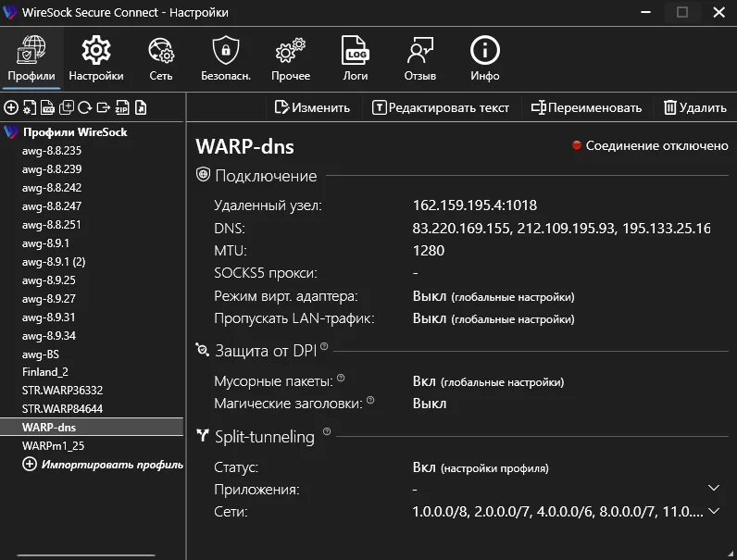Click the TXT file toolbar icon

click(x=47, y=107)
